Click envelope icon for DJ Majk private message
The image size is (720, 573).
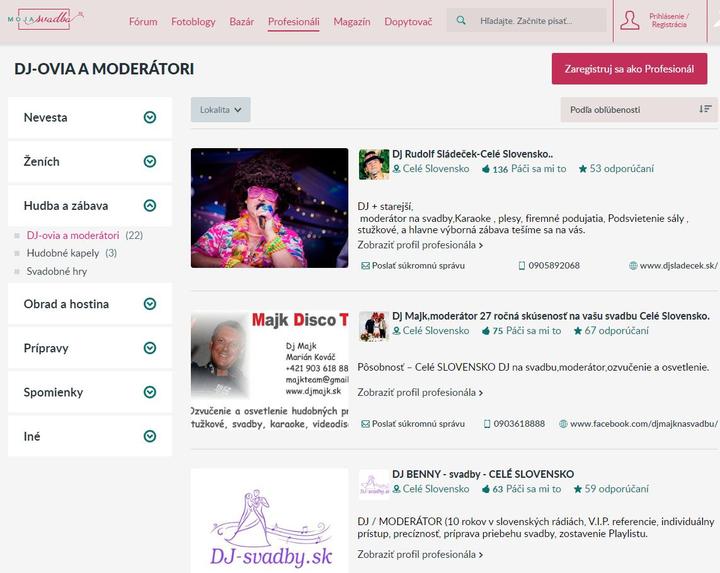pyautogui.click(x=365, y=424)
